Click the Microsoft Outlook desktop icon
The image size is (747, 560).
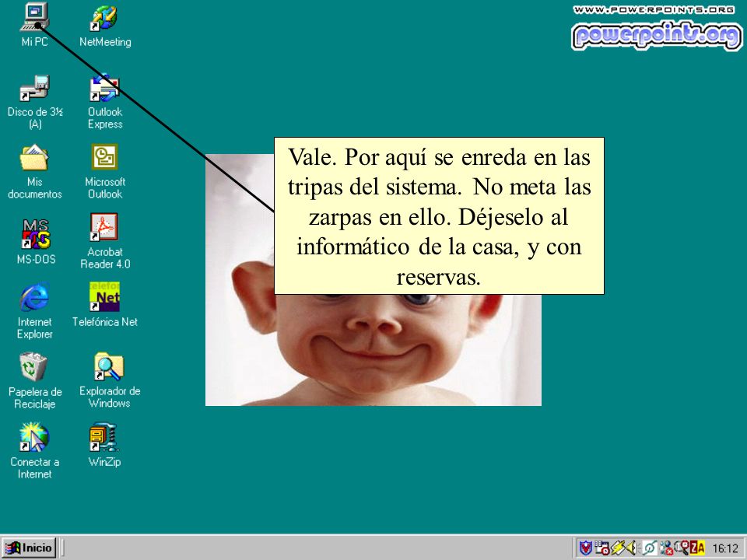coord(105,171)
